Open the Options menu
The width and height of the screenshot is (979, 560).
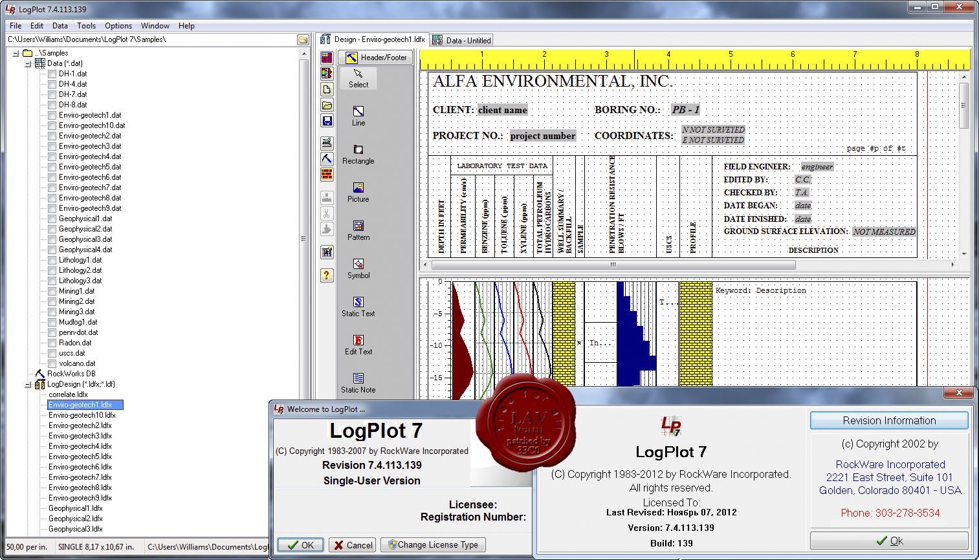click(118, 26)
